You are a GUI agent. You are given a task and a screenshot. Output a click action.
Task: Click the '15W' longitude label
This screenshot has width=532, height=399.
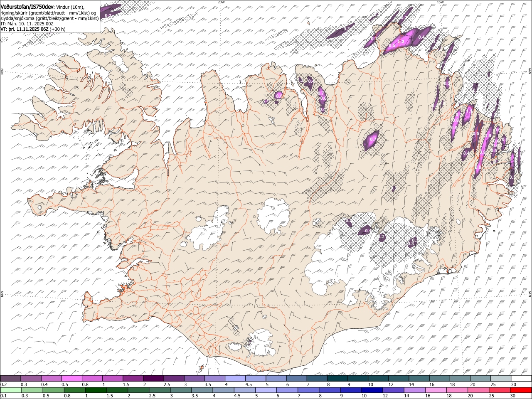click(x=440, y=2)
